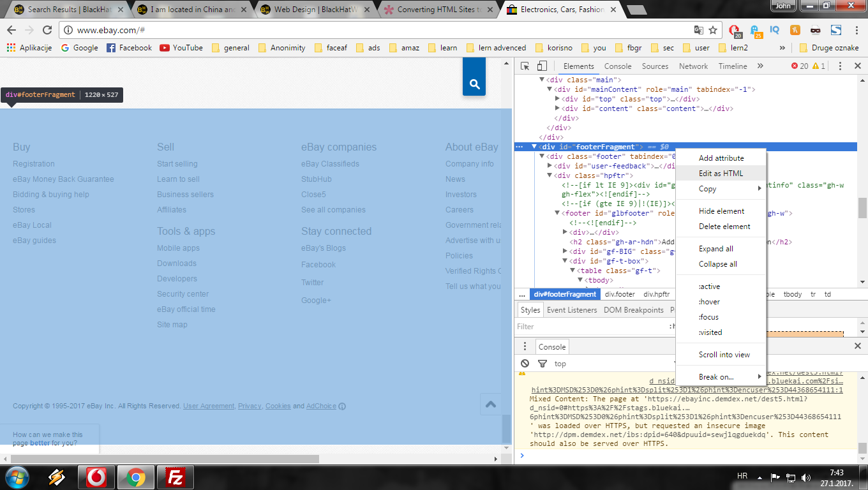Screen dimensions: 868x490
Task: Choose Edit as HTML in context menu
Action: (x=721, y=174)
